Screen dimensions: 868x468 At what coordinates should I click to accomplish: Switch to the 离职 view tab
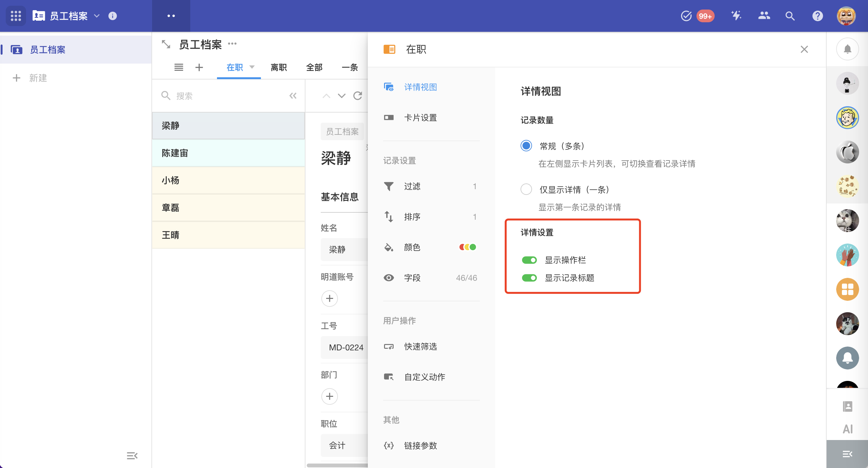coord(279,67)
